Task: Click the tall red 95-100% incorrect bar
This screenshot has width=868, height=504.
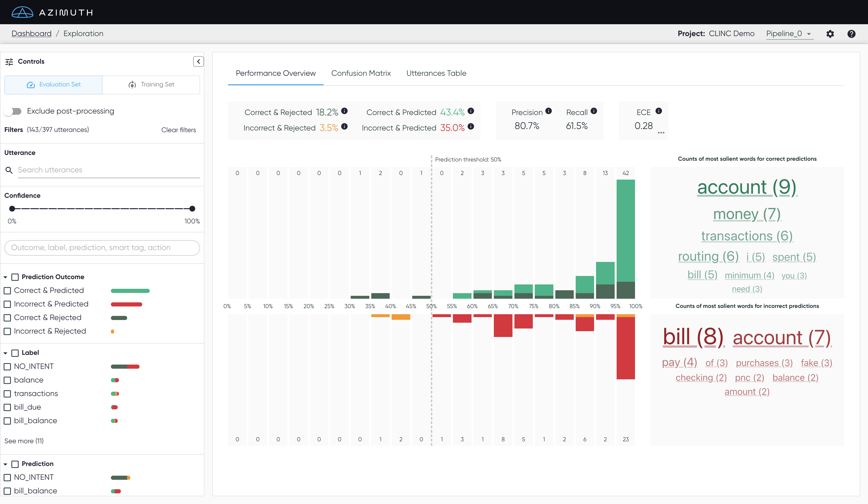Action: pos(626,348)
